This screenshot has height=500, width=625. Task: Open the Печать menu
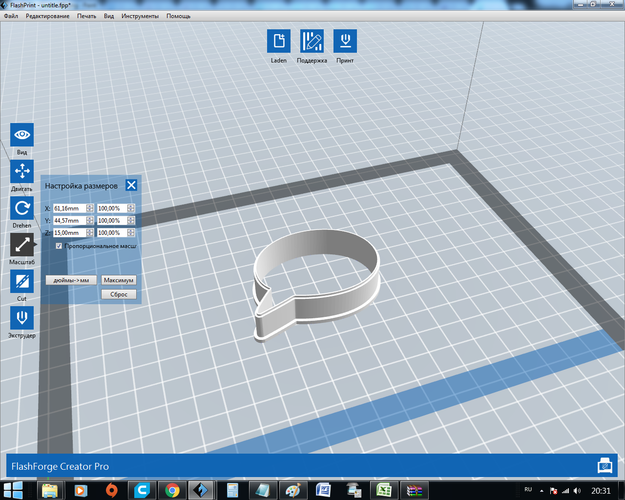86,16
